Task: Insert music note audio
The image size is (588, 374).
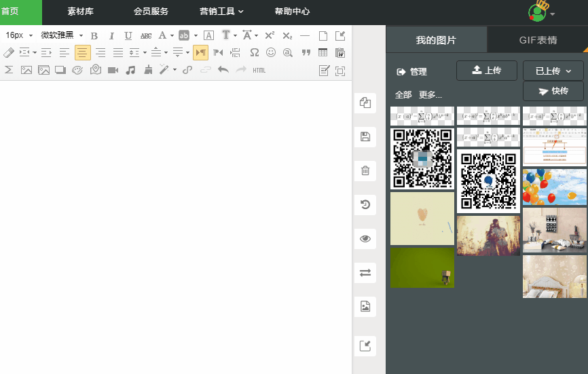Action: pyautogui.click(x=130, y=70)
